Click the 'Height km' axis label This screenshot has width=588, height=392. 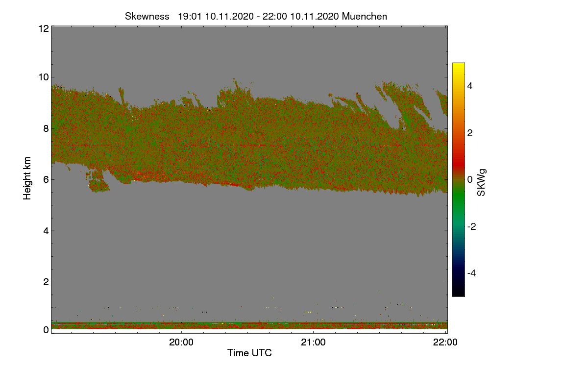click(x=27, y=178)
